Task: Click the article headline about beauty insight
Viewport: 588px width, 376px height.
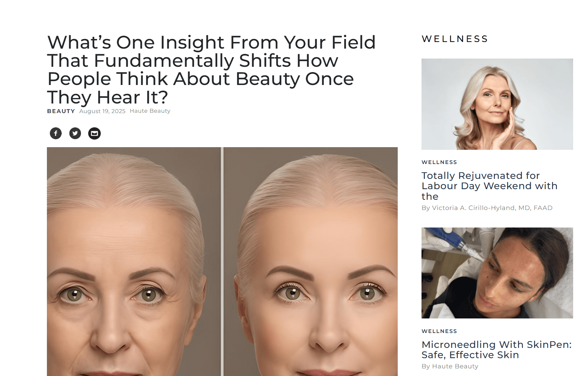Action: (x=211, y=69)
